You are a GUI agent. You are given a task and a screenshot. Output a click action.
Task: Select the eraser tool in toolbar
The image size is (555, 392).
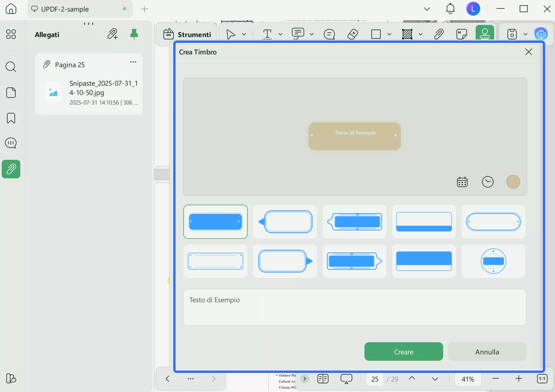(x=353, y=34)
